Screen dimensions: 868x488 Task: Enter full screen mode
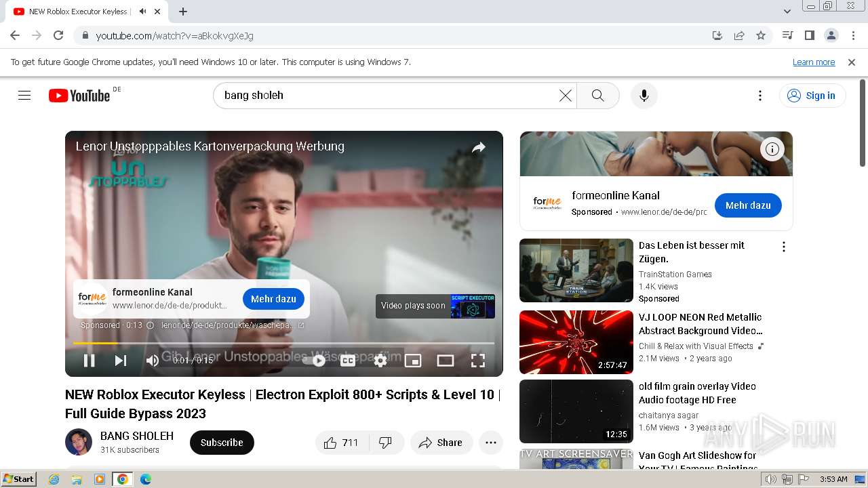click(478, 361)
